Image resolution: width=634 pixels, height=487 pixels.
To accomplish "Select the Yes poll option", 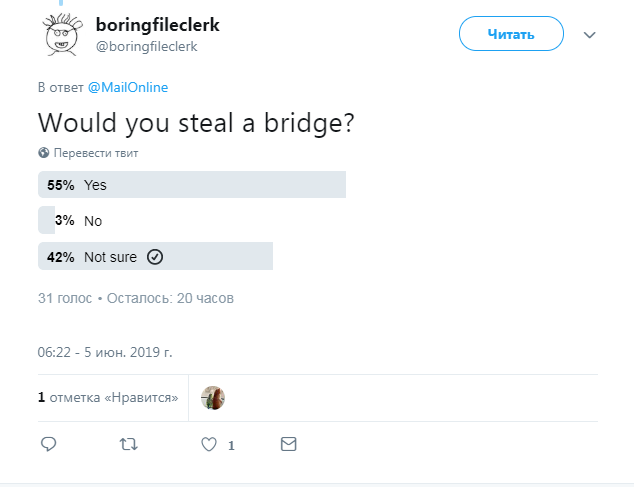I will (x=95, y=185).
